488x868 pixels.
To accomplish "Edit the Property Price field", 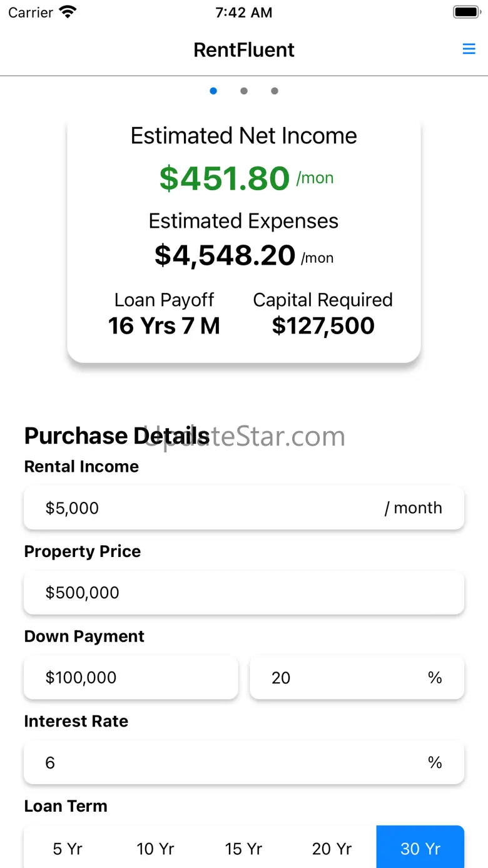I will tap(244, 592).
